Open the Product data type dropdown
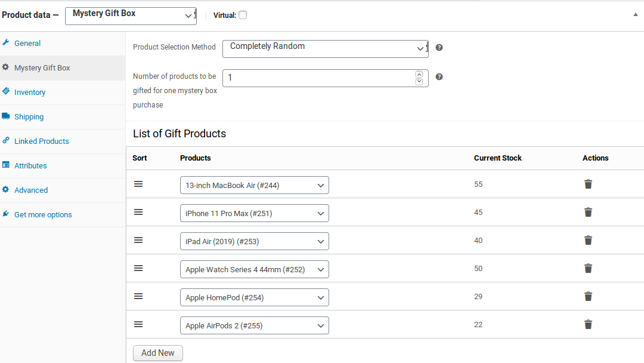 tap(131, 16)
